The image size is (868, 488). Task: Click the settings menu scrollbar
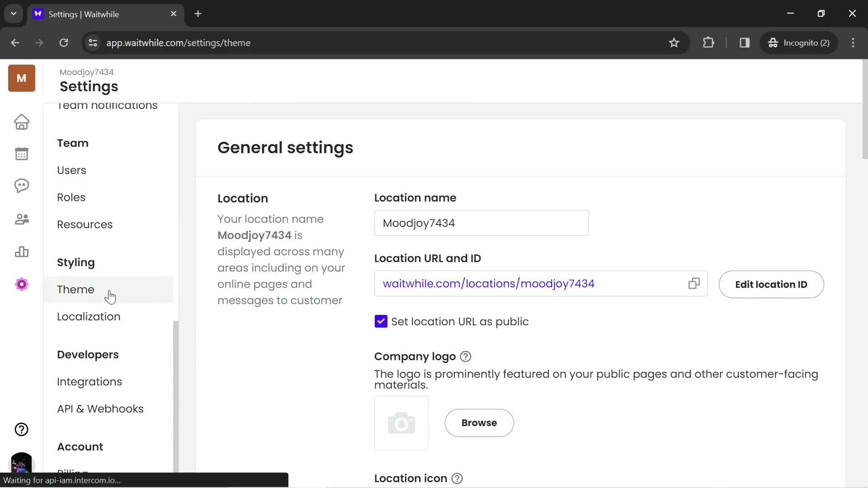(x=176, y=396)
